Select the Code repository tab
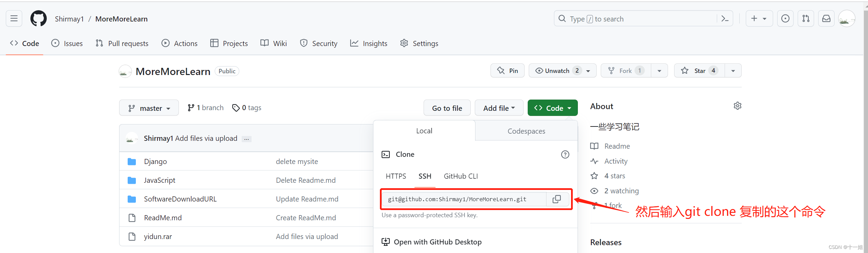This screenshot has height=253, width=868. tap(25, 43)
